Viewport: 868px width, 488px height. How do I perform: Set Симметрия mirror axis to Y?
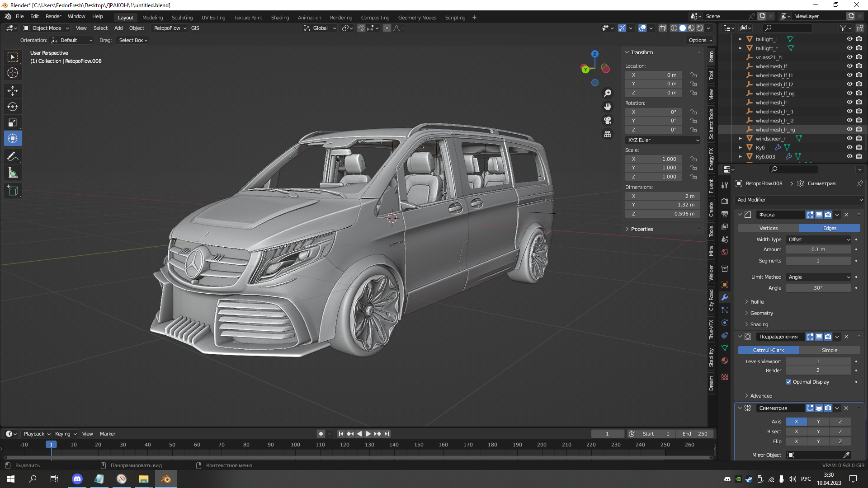coord(818,422)
